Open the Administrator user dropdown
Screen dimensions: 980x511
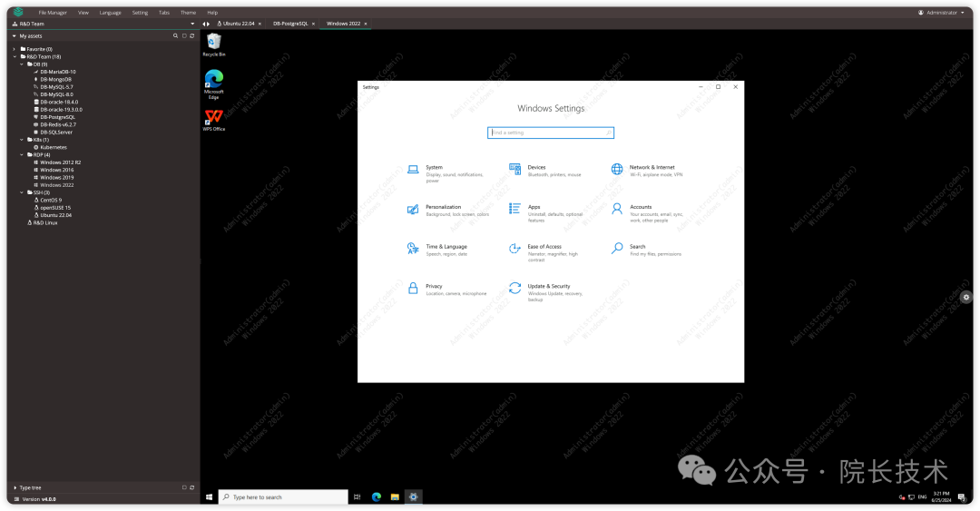(x=941, y=13)
